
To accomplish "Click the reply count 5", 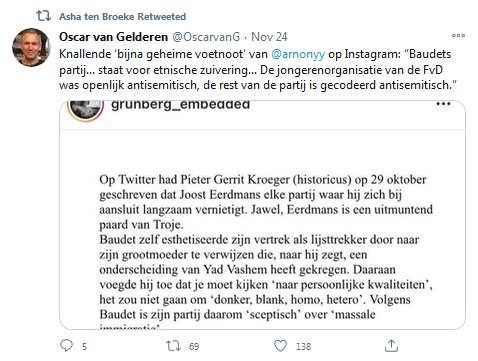I will pos(84,347).
